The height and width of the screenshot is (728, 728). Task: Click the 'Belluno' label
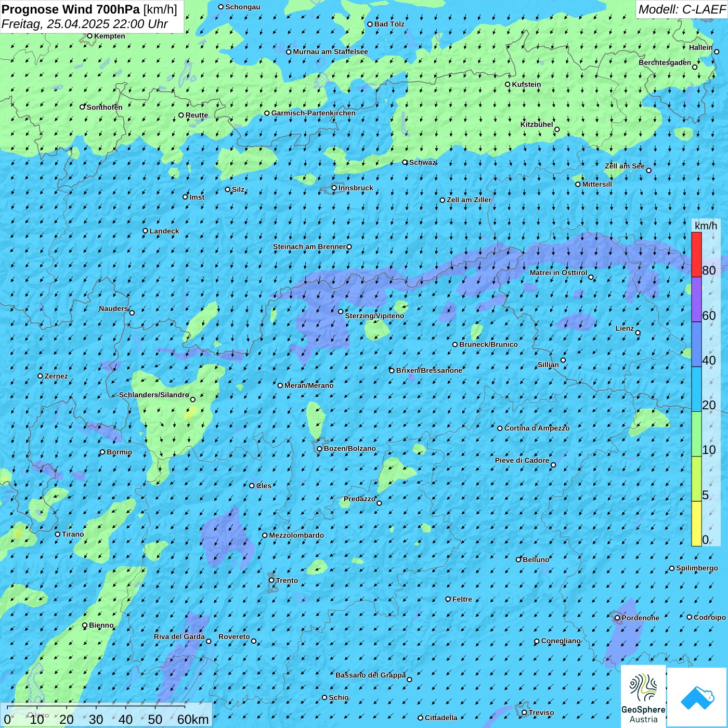coord(536,560)
